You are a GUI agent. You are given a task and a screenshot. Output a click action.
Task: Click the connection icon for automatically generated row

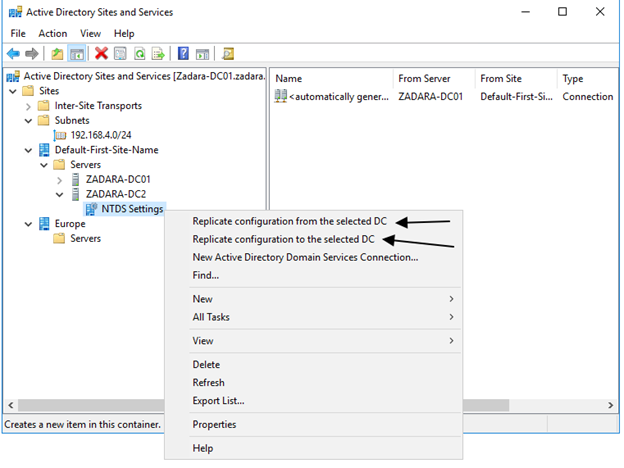pyautogui.click(x=281, y=96)
